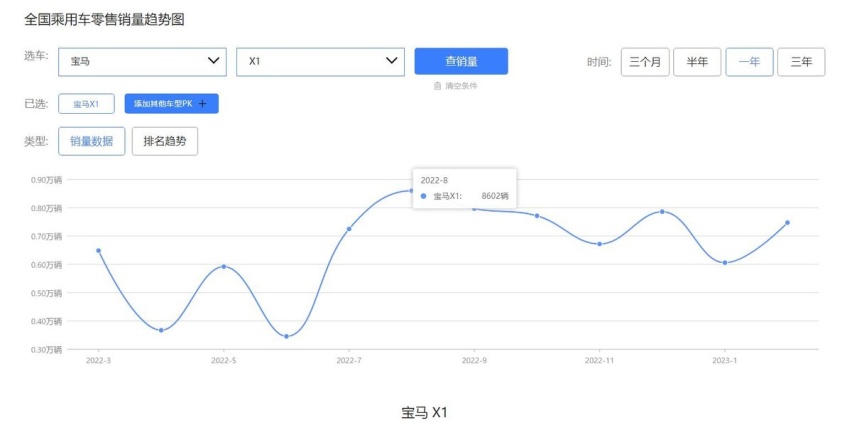Click the 0.30万辆 axis label

[x=46, y=350]
